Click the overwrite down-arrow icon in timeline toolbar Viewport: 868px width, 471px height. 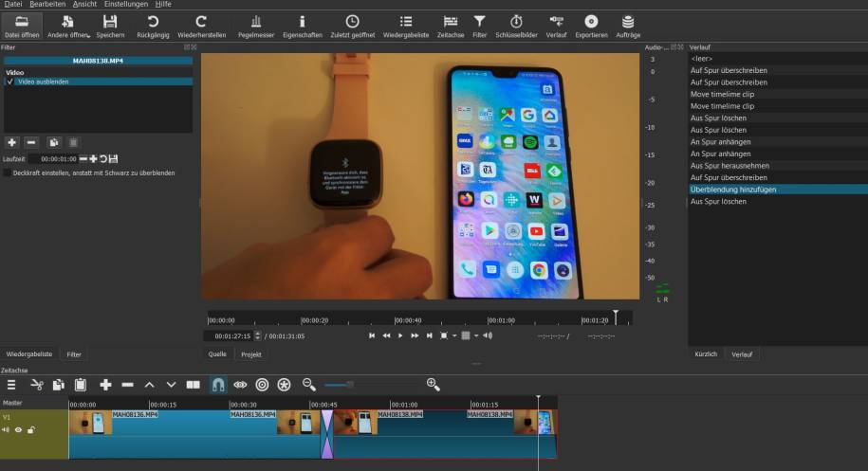tap(171, 385)
